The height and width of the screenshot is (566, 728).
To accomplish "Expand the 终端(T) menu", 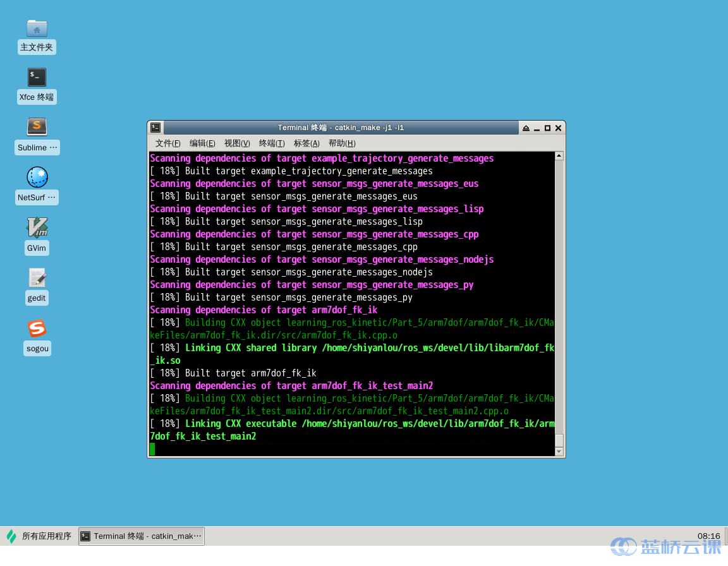I will [x=272, y=143].
